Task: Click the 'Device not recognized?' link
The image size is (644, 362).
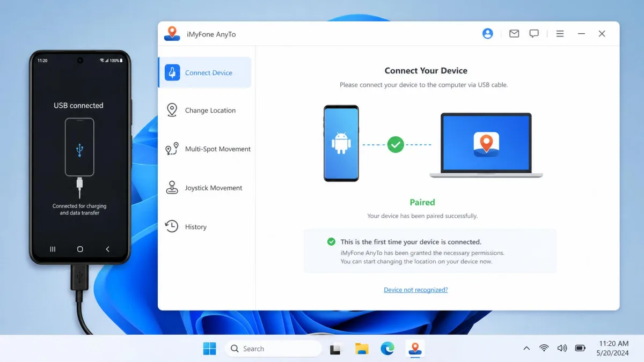Action: click(416, 290)
